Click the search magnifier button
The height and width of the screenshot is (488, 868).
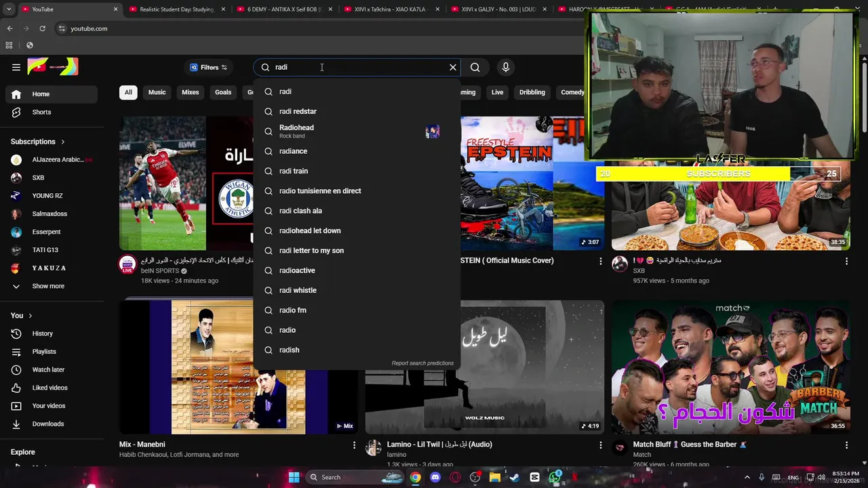[x=475, y=67]
